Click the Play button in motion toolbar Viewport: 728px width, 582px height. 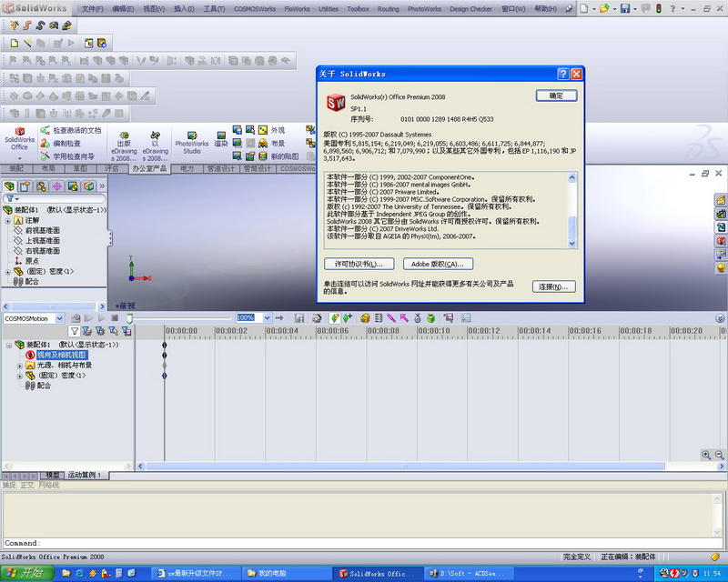pyautogui.click(x=101, y=318)
